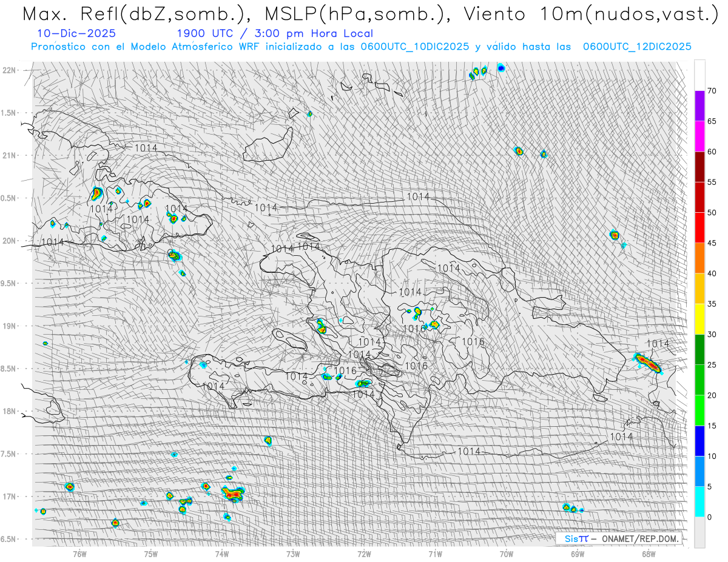Pick the dark green 25-30 dBZ segment
728x562 pixels.
point(699,349)
